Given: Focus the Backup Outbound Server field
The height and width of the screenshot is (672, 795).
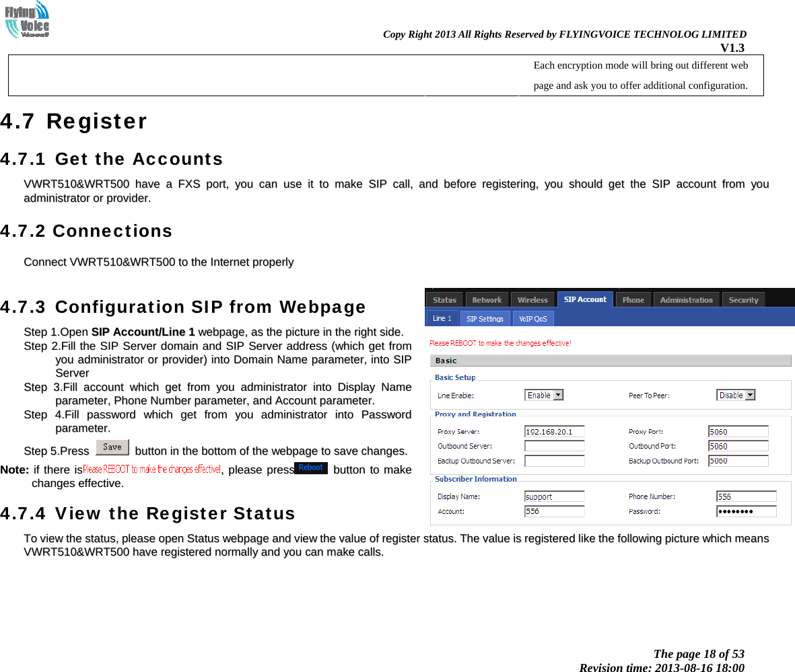Looking at the screenshot, I should point(554,461).
